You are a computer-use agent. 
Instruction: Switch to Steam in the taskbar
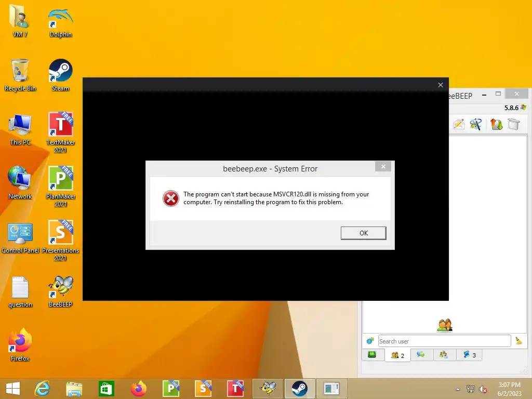300,389
